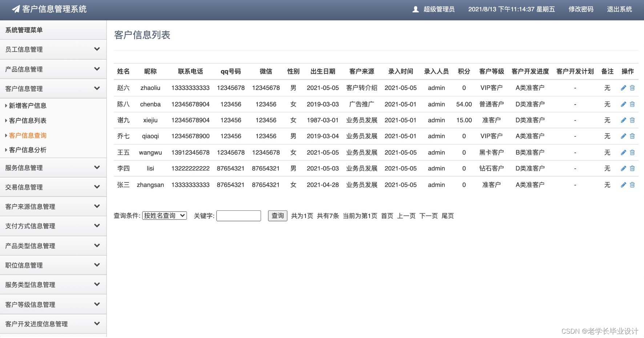Expand 产品信息管理 menu chevron
The height and width of the screenshot is (338, 644).
click(x=97, y=69)
